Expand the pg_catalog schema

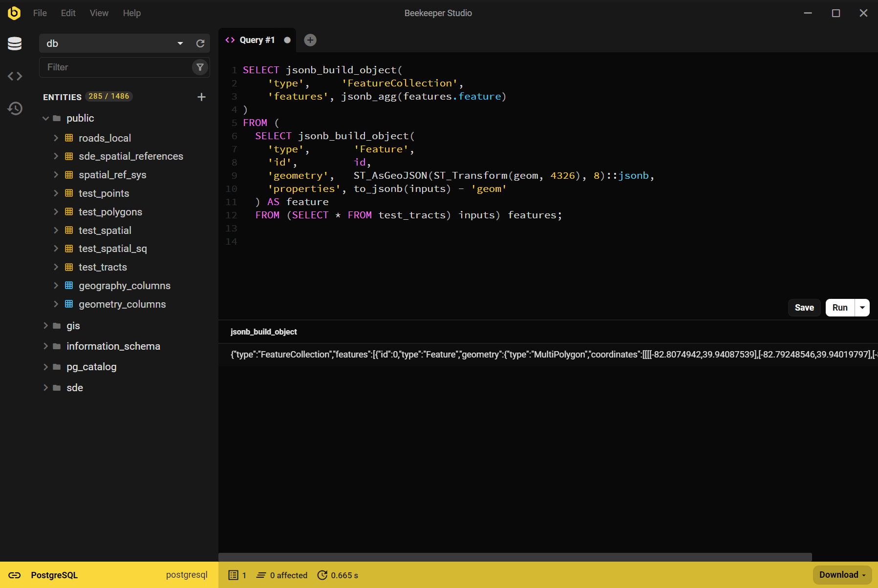[46, 367]
